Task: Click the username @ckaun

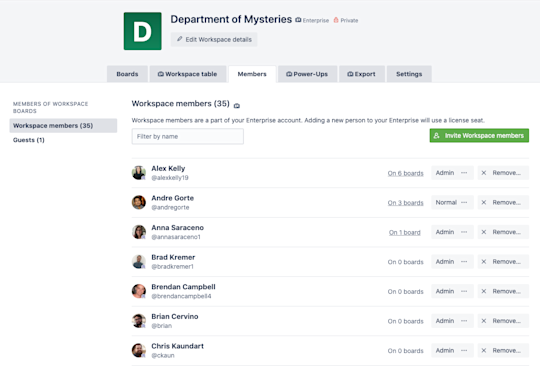Action: (x=163, y=355)
